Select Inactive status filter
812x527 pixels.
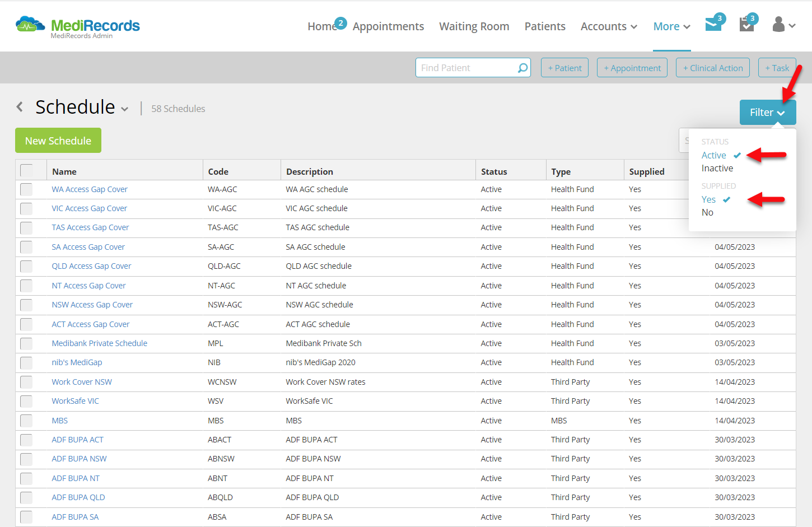(x=717, y=168)
